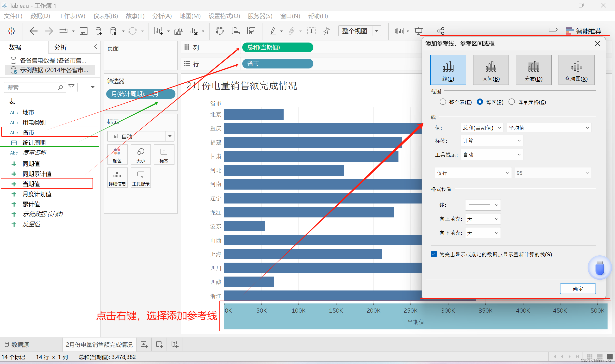The width and height of the screenshot is (615, 364).
Task: Click the 智能推荐 Show Me button
Action: (x=584, y=31)
